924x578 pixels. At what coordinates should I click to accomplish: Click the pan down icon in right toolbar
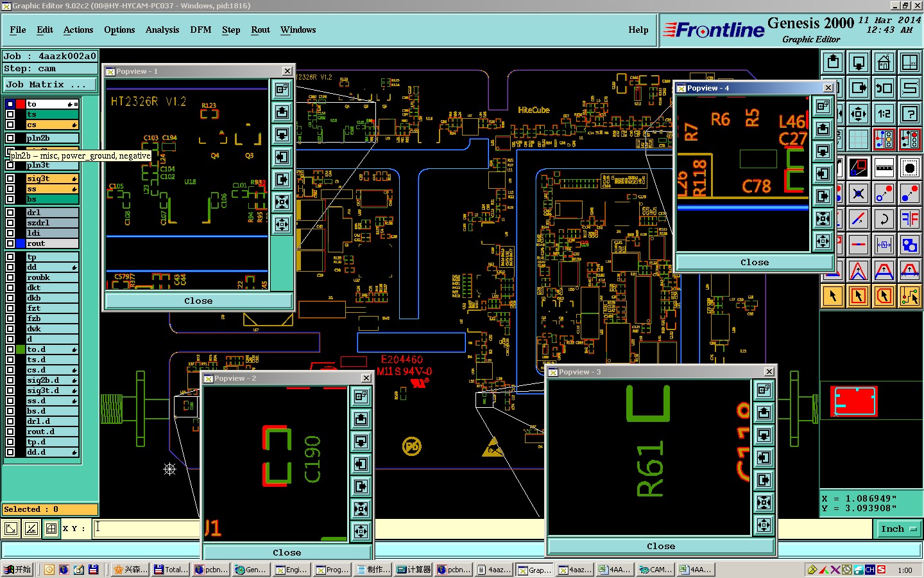pos(859,62)
